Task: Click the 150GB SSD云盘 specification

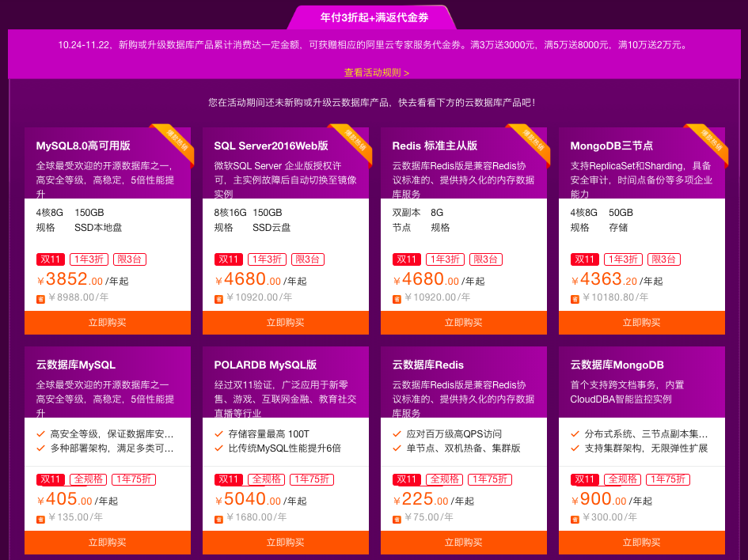Action: click(271, 220)
